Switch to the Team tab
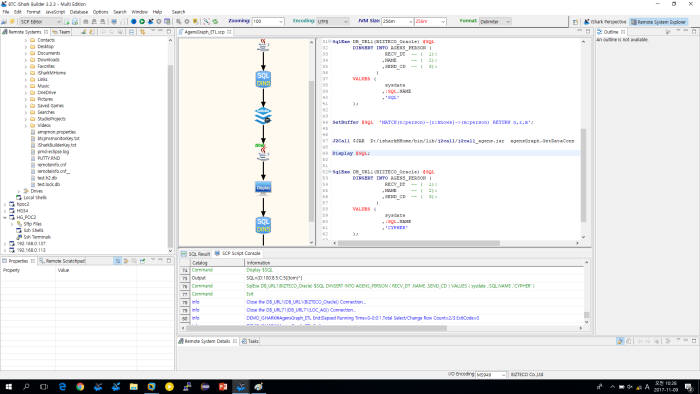The width and height of the screenshot is (700, 394). [61, 32]
